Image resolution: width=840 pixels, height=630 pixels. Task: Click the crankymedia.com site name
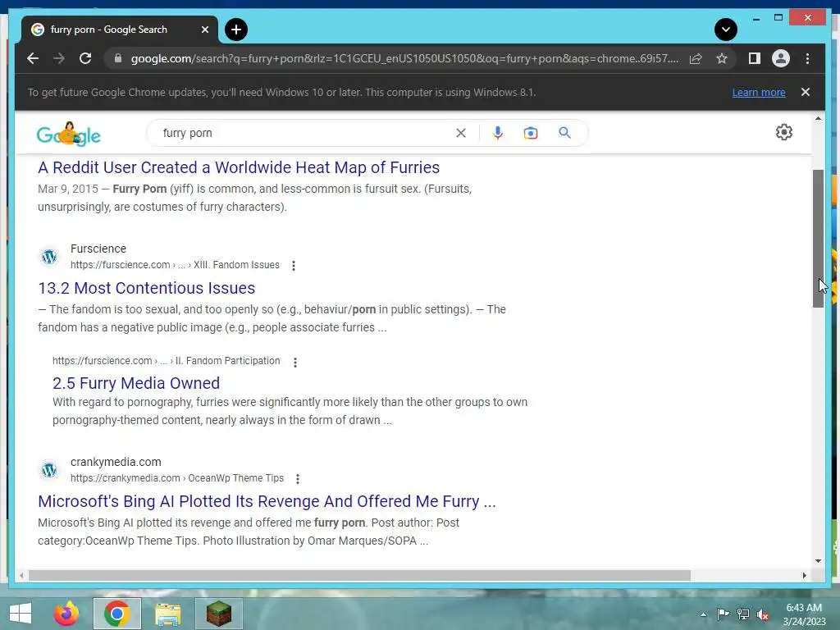(116, 462)
